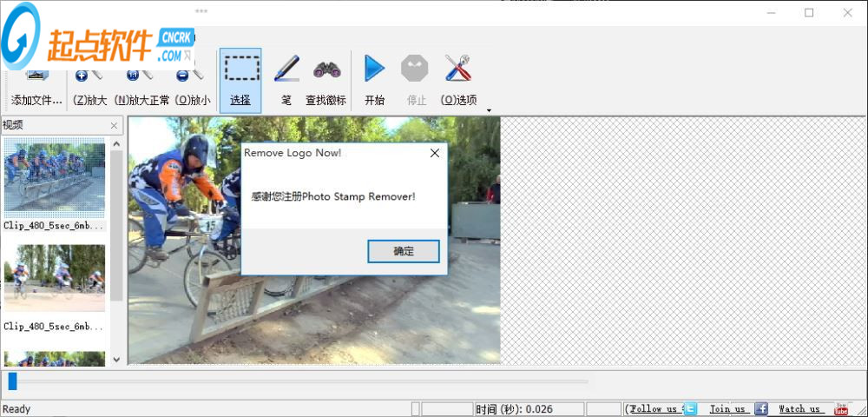Open the Follow us link
The image size is (868, 417).
pyautogui.click(x=654, y=408)
